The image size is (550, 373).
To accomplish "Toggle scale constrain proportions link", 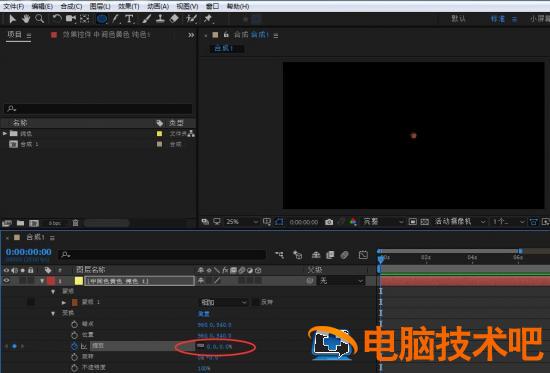I will (x=200, y=346).
